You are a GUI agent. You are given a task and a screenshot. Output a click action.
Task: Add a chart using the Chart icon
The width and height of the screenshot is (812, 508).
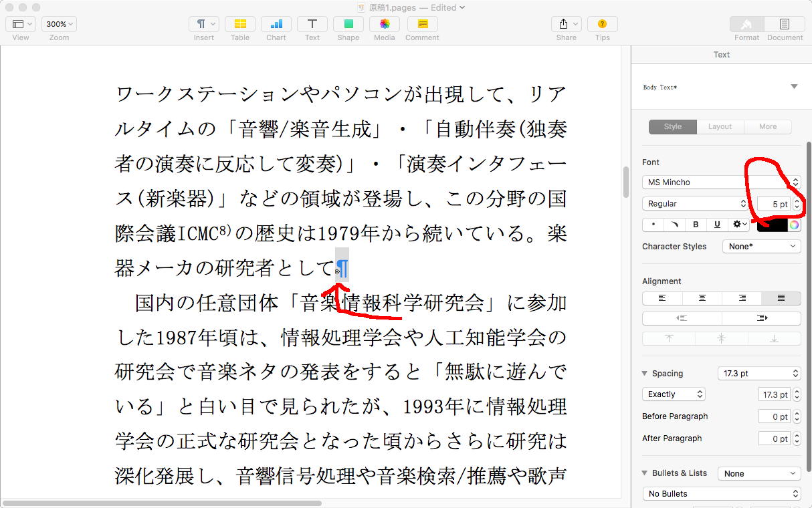click(x=276, y=24)
